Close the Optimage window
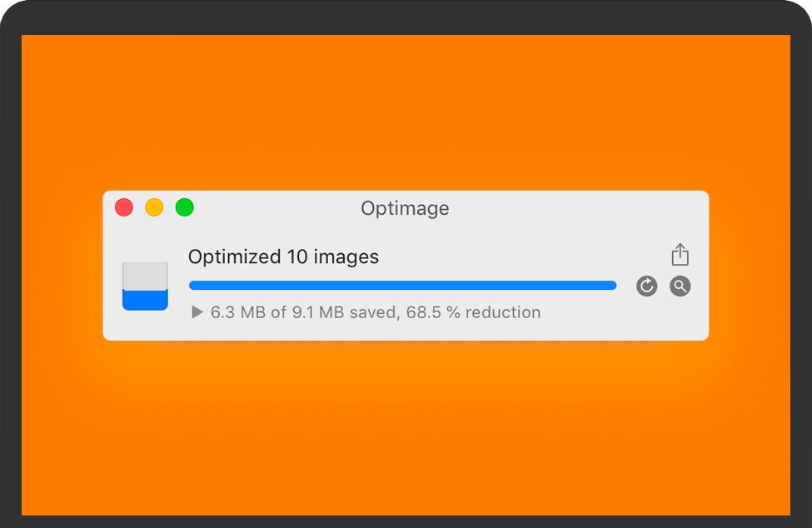812x528 pixels. coord(123,207)
